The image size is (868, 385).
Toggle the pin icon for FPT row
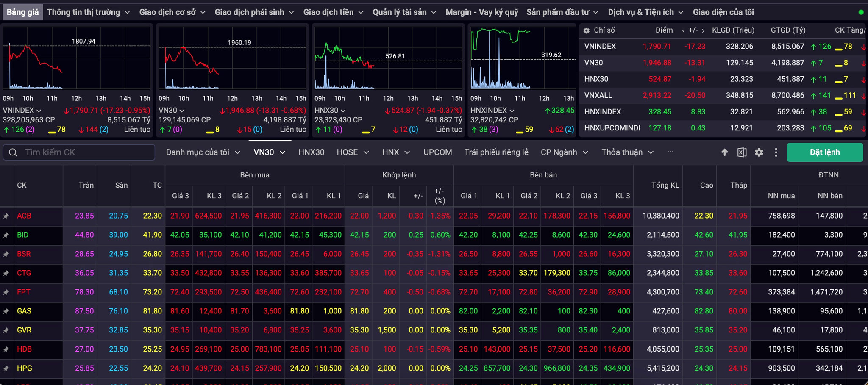click(x=6, y=292)
